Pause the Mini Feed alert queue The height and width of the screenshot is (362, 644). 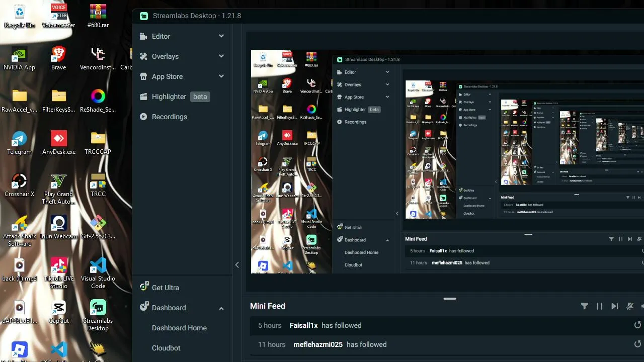pyautogui.click(x=600, y=306)
